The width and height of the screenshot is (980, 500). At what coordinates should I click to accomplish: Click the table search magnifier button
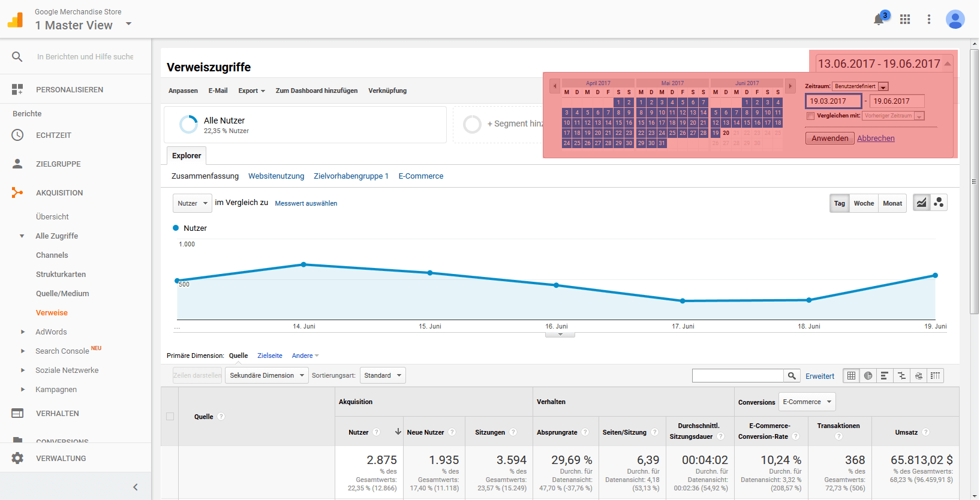(792, 376)
